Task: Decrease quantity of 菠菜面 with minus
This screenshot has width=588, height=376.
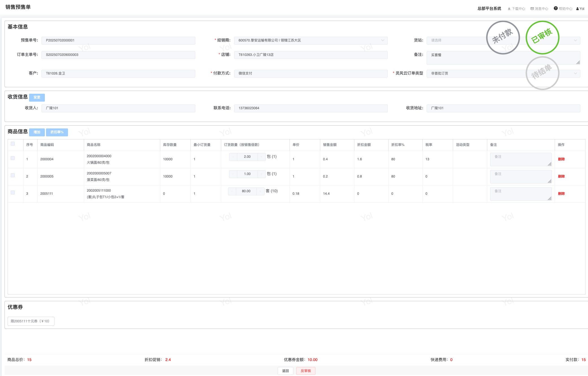Action: (233, 174)
